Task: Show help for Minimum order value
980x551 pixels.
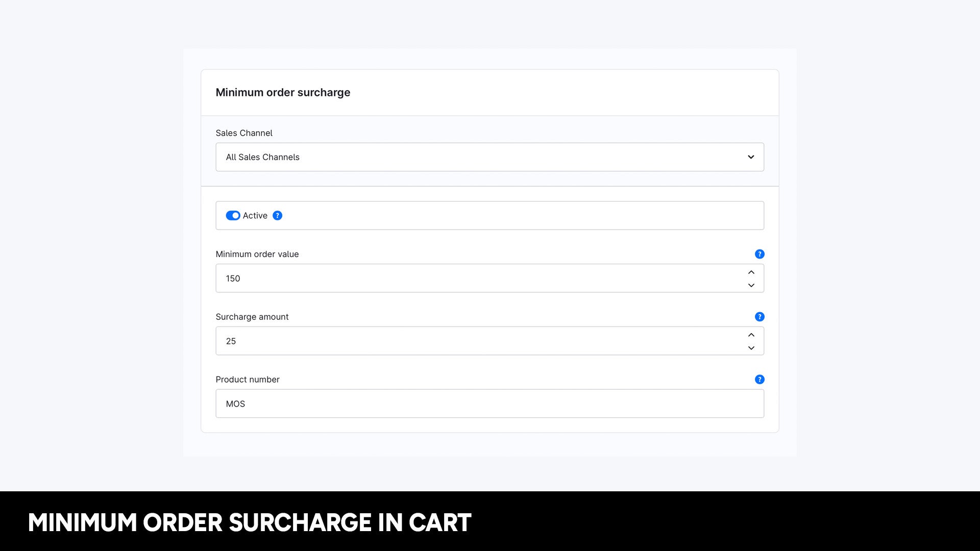Action: click(759, 254)
